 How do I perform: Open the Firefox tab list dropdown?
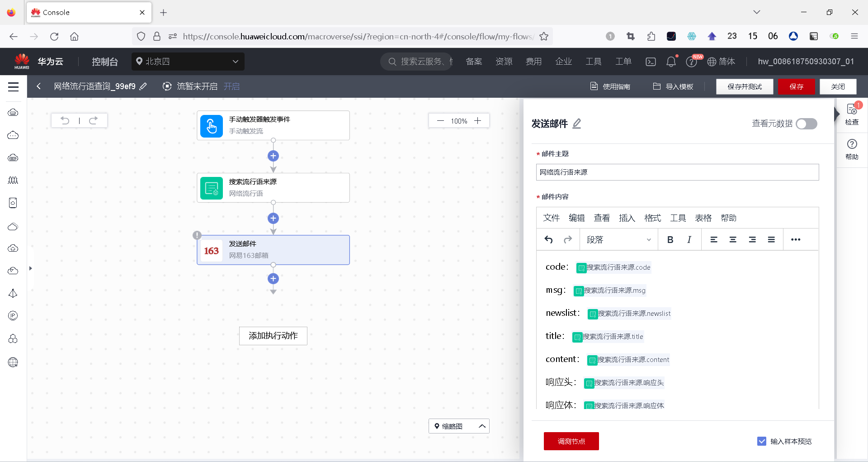[757, 12]
